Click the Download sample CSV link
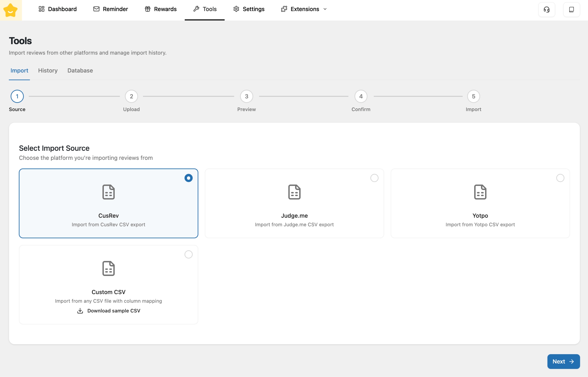588x377 pixels. click(x=114, y=311)
